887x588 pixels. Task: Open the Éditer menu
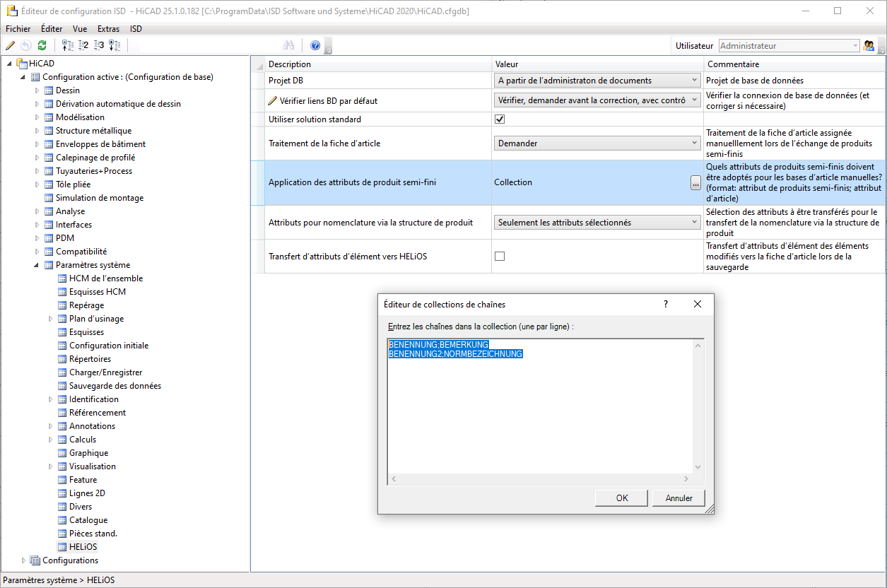pos(52,29)
